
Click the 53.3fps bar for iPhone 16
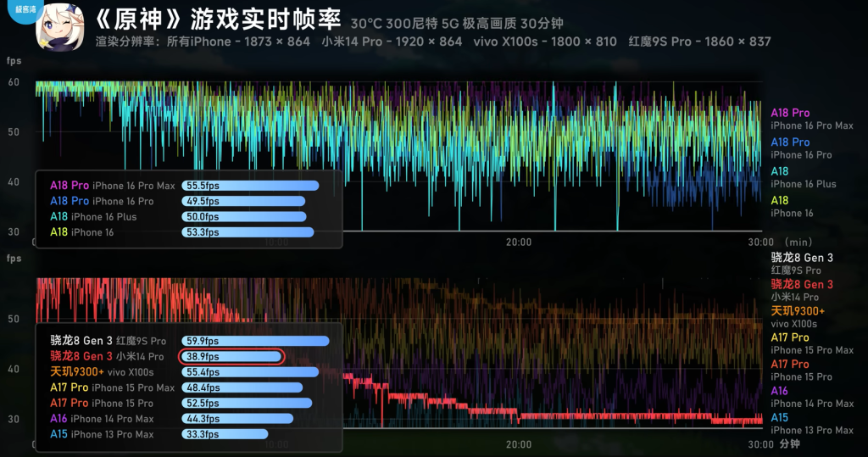tap(248, 232)
